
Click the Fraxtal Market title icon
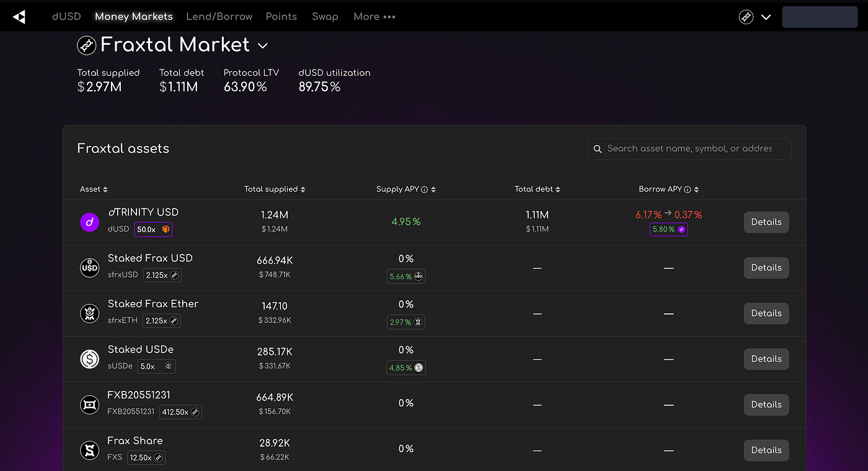[x=86, y=45]
